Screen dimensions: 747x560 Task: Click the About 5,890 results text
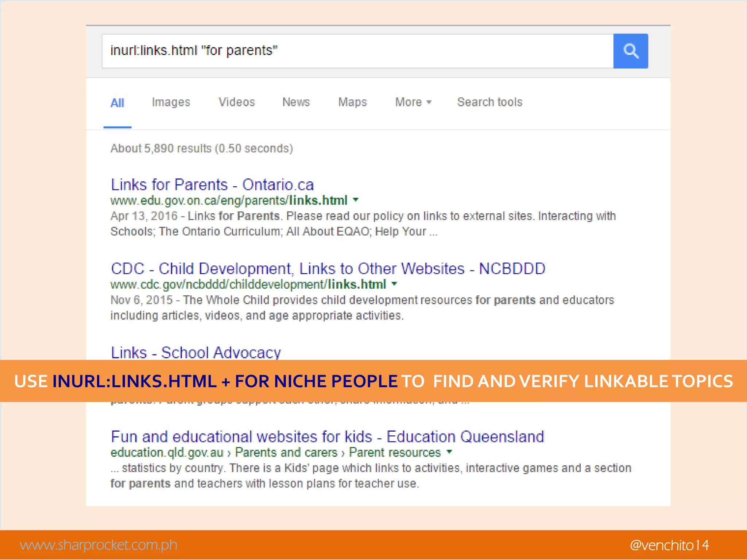click(x=202, y=148)
